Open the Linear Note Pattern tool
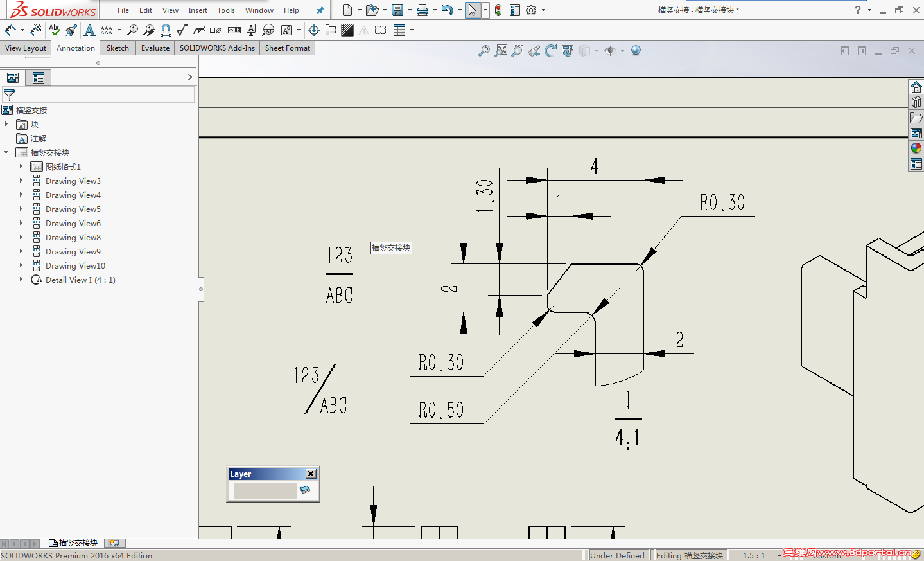Image resolution: width=924 pixels, height=561 pixels. pyautogui.click(x=107, y=30)
